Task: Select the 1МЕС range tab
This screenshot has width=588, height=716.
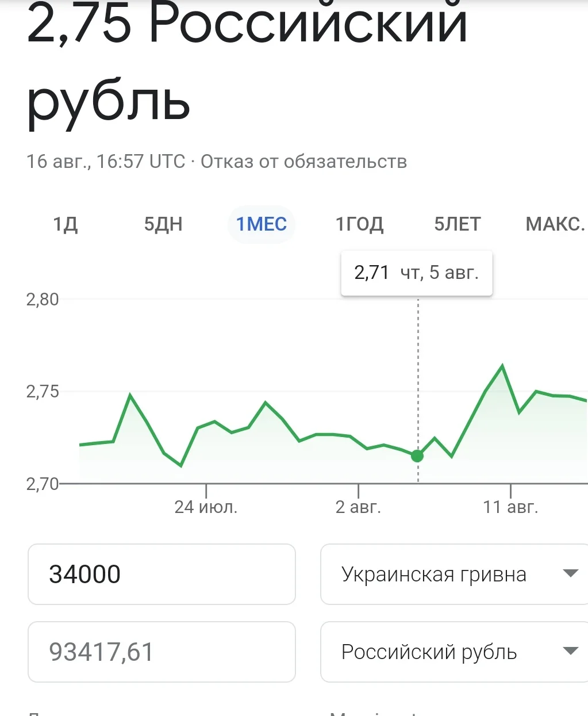Action: tap(262, 224)
